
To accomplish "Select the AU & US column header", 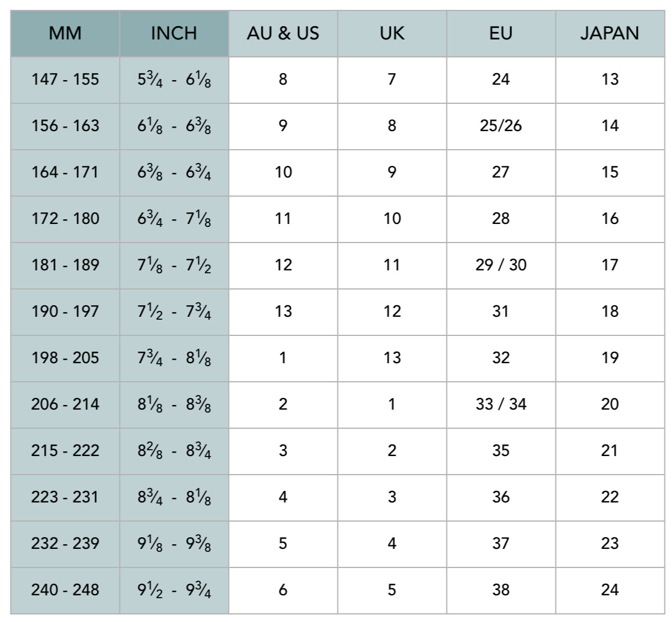I will [x=283, y=33].
